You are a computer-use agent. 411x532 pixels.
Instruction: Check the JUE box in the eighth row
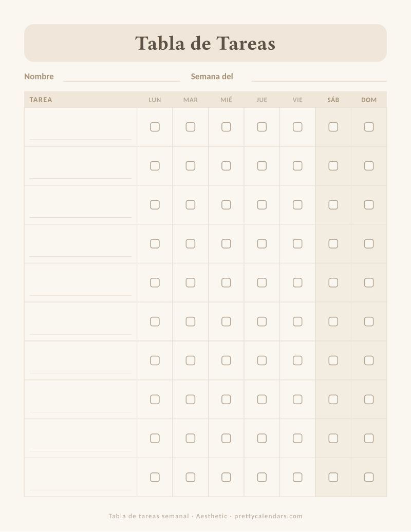coord(261,400)
